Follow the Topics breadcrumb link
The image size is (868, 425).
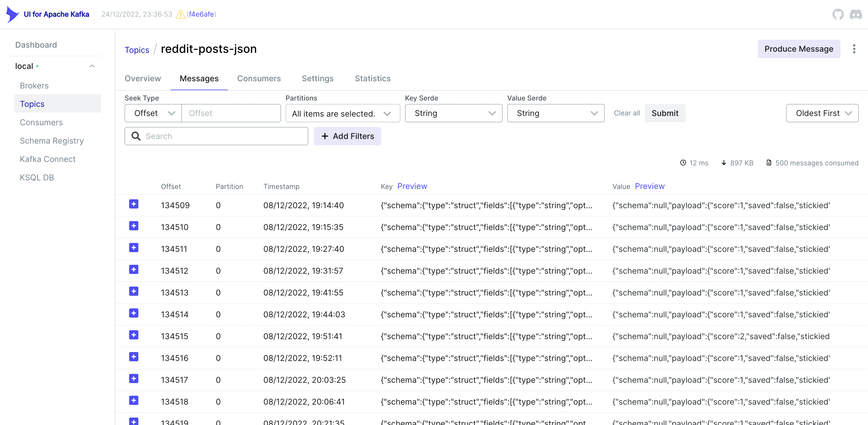137,50
